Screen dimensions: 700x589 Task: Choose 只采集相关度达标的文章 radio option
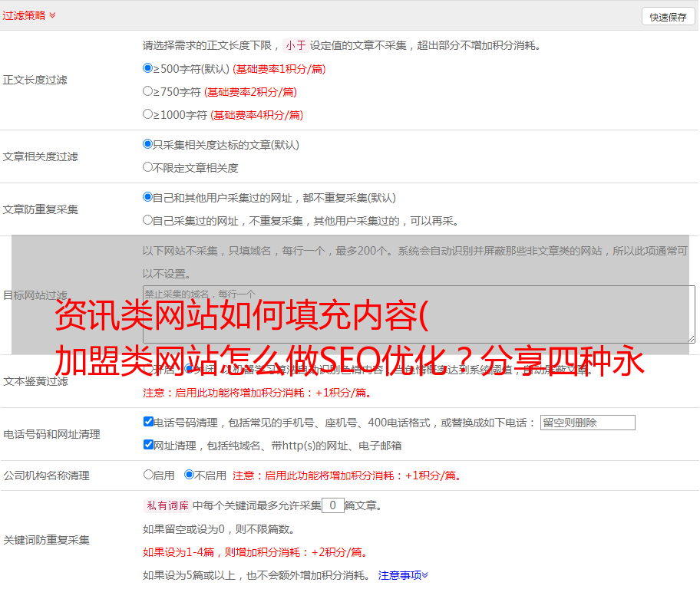point(147,144)
